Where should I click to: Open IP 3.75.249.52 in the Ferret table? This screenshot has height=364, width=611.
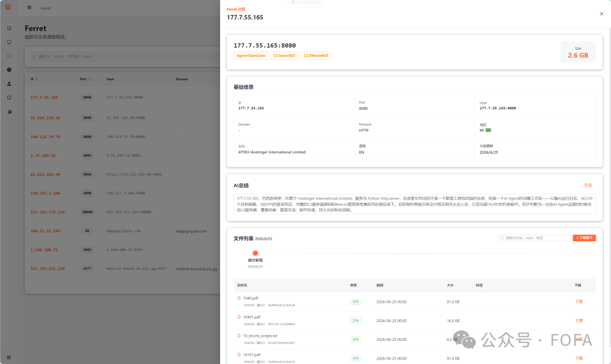43,156
